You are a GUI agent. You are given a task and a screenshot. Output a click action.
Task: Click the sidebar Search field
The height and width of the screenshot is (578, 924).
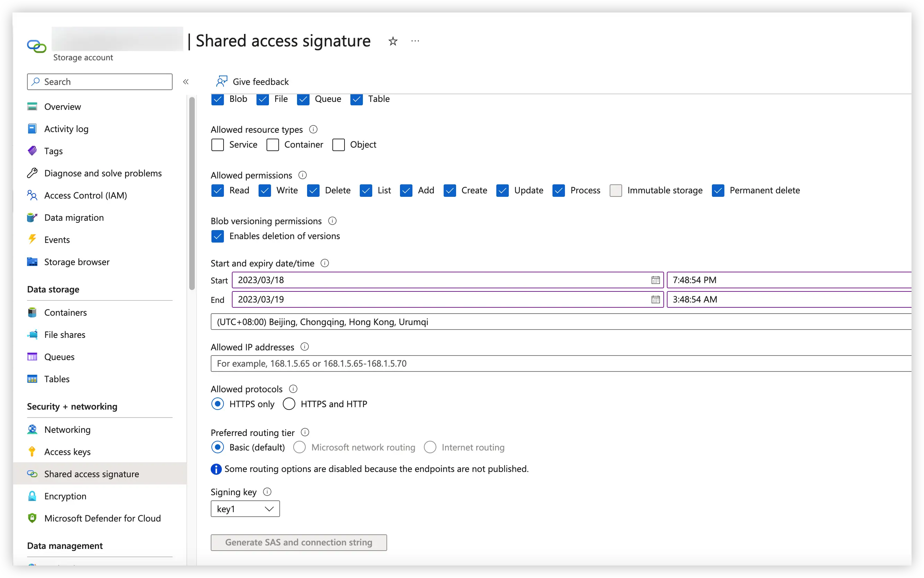(x=100, y=81)
